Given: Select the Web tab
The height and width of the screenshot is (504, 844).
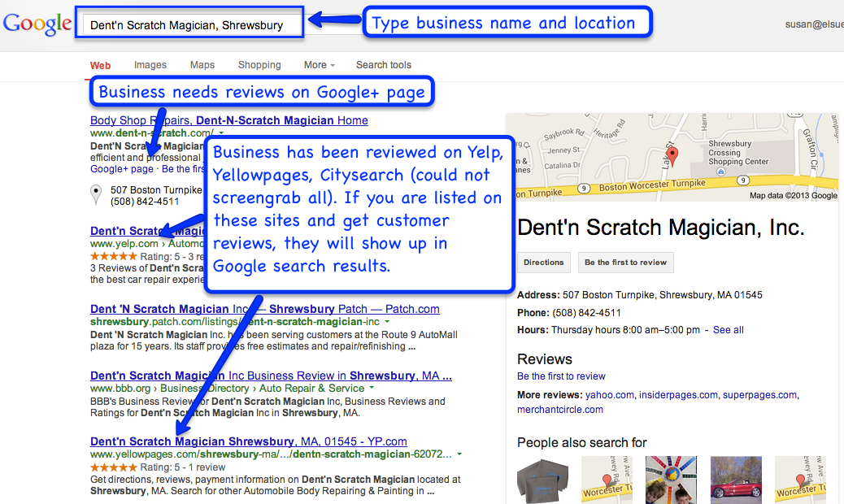Looking at the screenshot, I should pos(100,66).
